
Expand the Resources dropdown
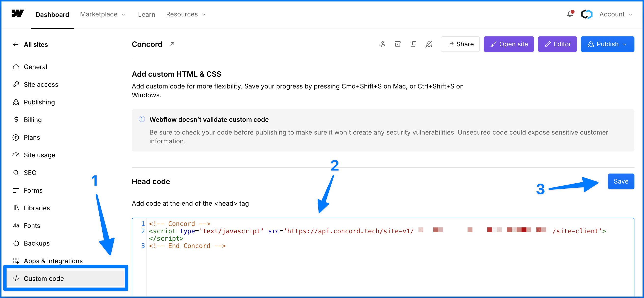click(x=186, y=14)
